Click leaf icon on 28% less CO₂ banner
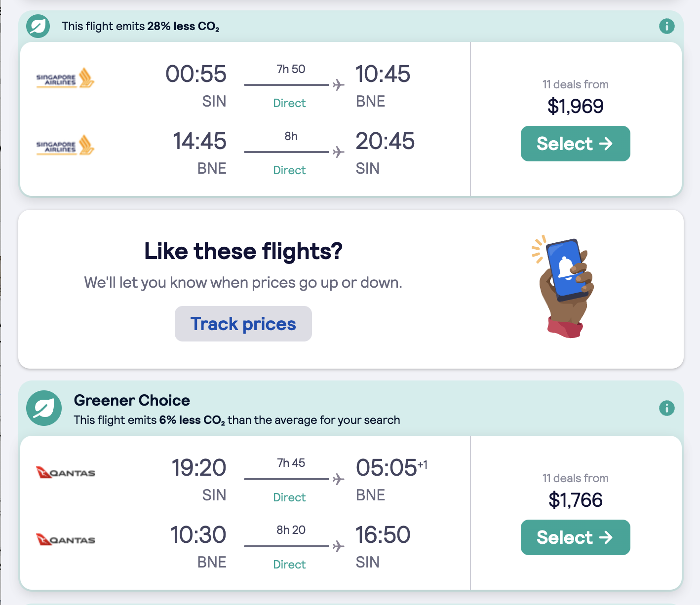The width and height of the screenshot is (700, 605). pyautogui.click(x=38, y=26)
